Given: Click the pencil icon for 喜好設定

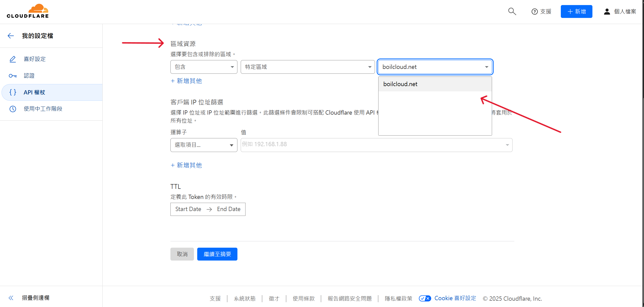Looking at the screenshot, I should pyautogui.click(x=13, y=59).
